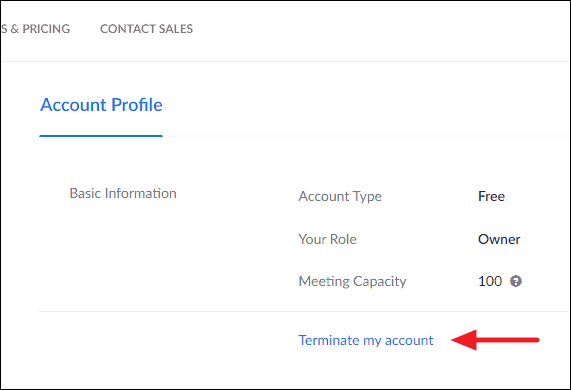Click the Free account type value
This screenshot has width=571, height=390.
point(491,196)
